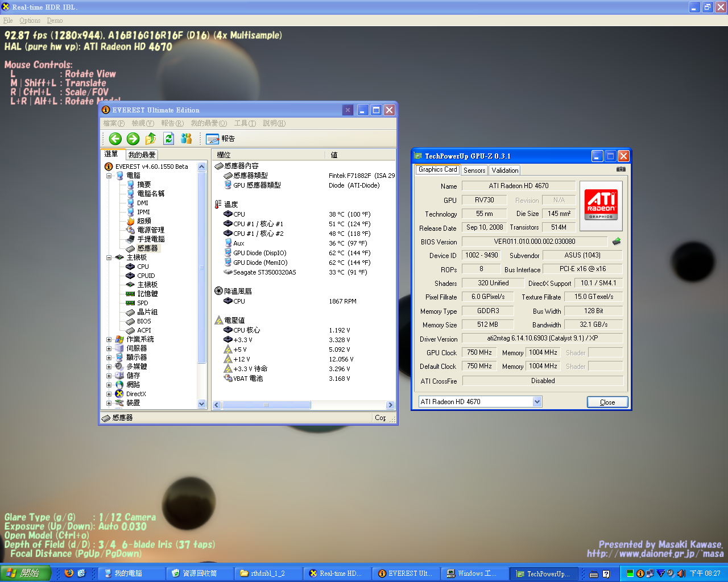Open the 檔案 menu in EVEREST
Image resolution: width=728 pixels, height=582 pixels.
click(114, 123)
